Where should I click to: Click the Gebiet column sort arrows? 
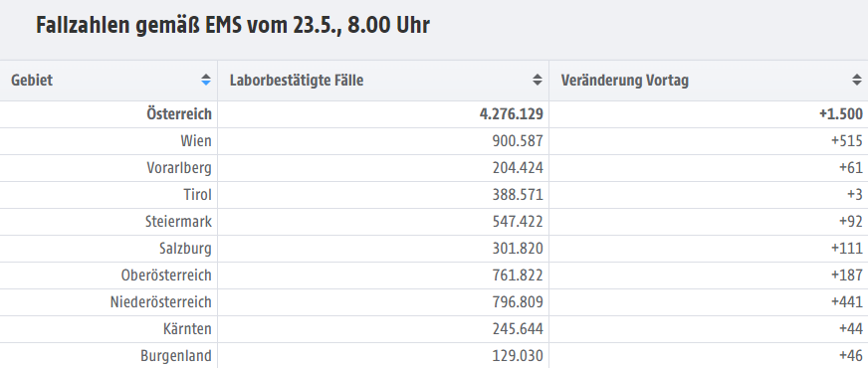click(x=206, y=80)
